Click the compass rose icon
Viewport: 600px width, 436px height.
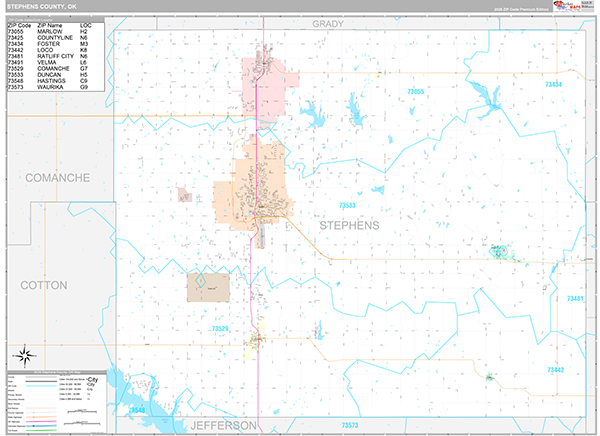coord(25,356)
